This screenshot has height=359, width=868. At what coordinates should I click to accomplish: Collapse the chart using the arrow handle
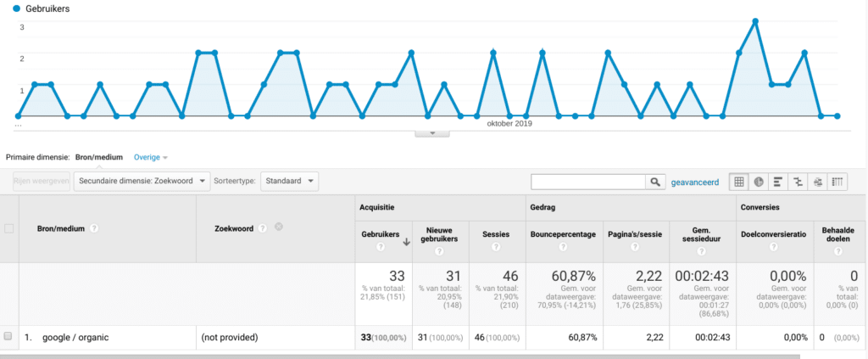433,132
